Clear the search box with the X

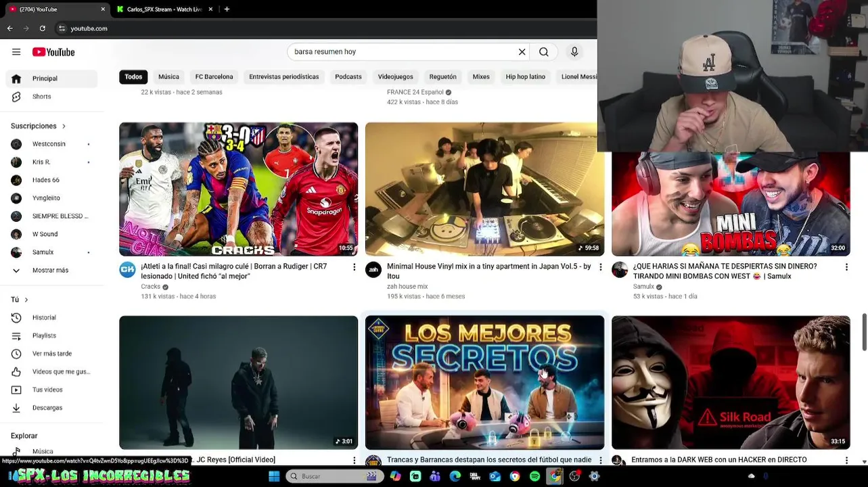click(x=522, y=52)
